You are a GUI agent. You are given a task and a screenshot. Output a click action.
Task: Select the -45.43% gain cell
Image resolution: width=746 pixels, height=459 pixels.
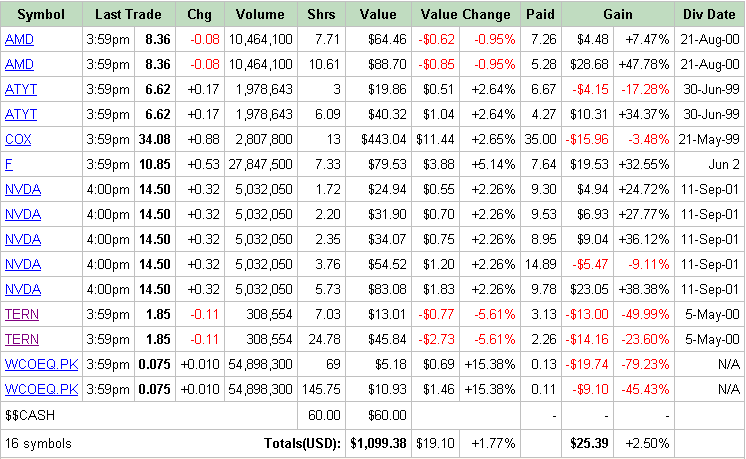coord(644,389)
